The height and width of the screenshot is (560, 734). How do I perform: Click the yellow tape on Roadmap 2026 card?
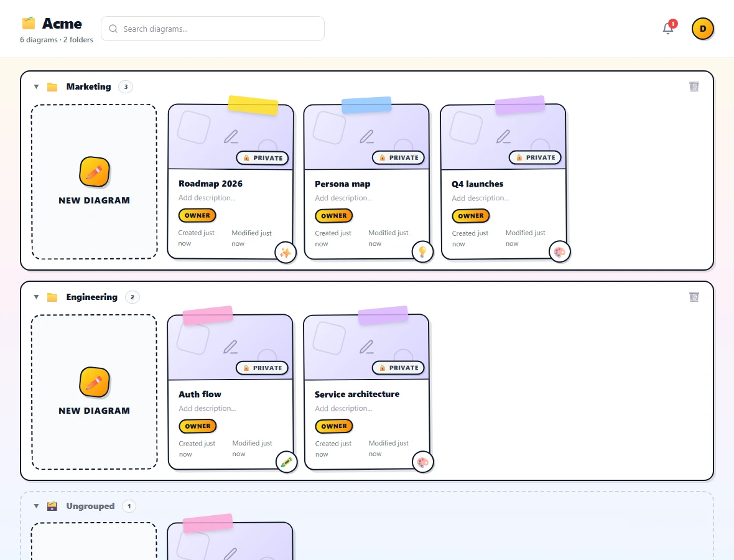(253, 105)
